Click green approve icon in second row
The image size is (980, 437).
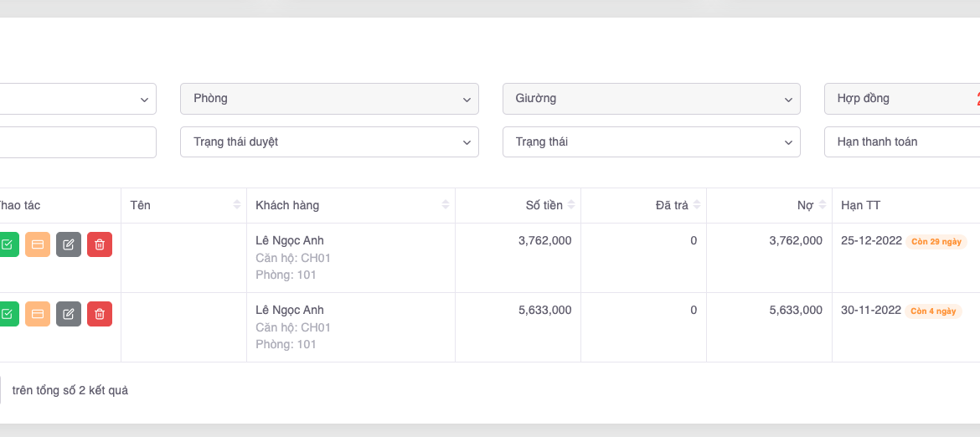coord(8,314)
